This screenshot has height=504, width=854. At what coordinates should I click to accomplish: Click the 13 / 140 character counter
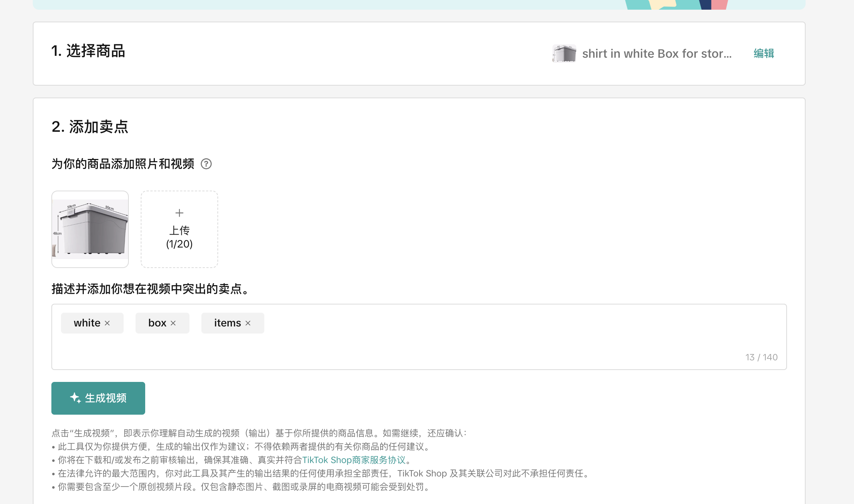click(x=761, y=357)
